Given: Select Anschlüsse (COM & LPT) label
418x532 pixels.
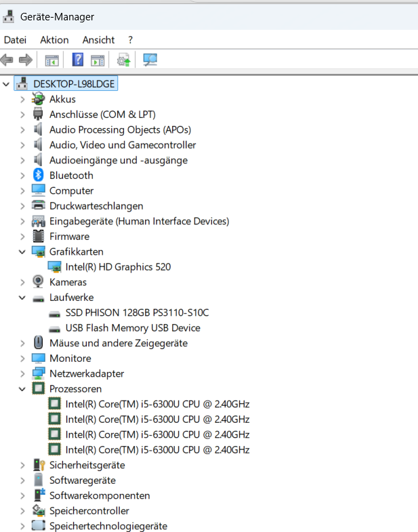Looking at the screenshot, I should [x=102, y=115].
